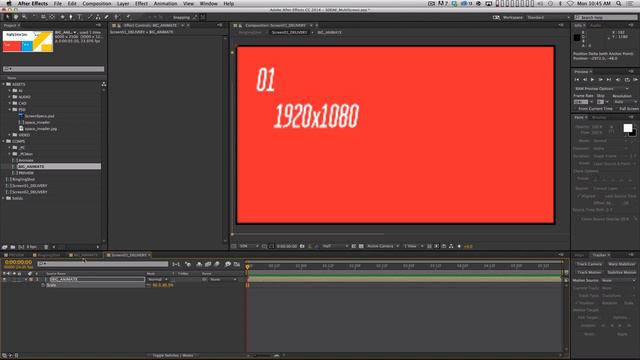This screenshot has height=360, width=640.
Task: Step to next frame in Preview panel
Action: (x=600, y=80)
